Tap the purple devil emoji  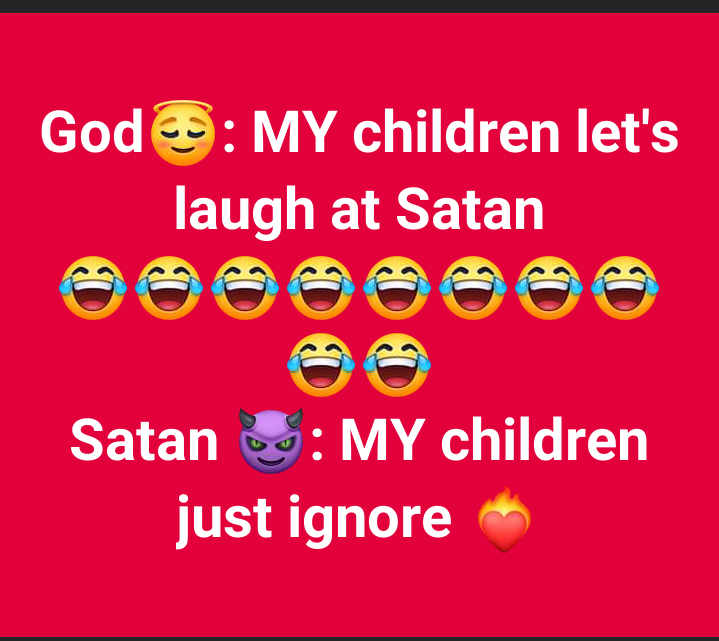tap(271, 441)
